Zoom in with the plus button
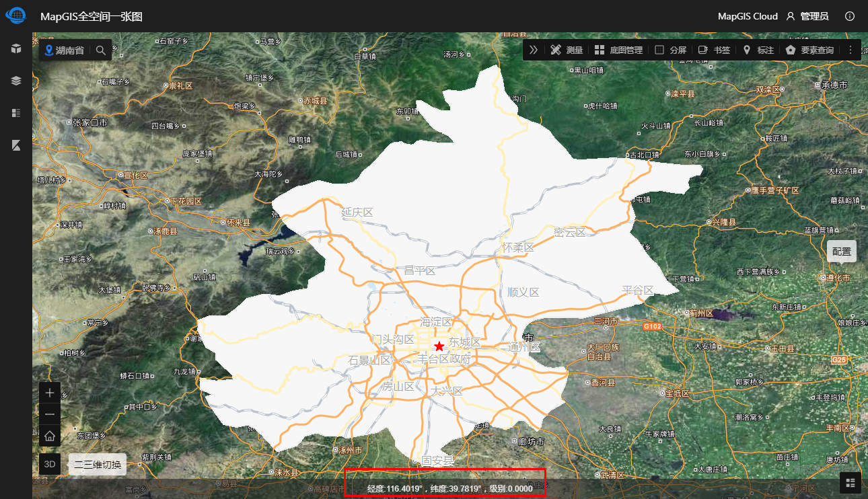The width and height of the screenshot is (868, 499). (x=50, y=393)
